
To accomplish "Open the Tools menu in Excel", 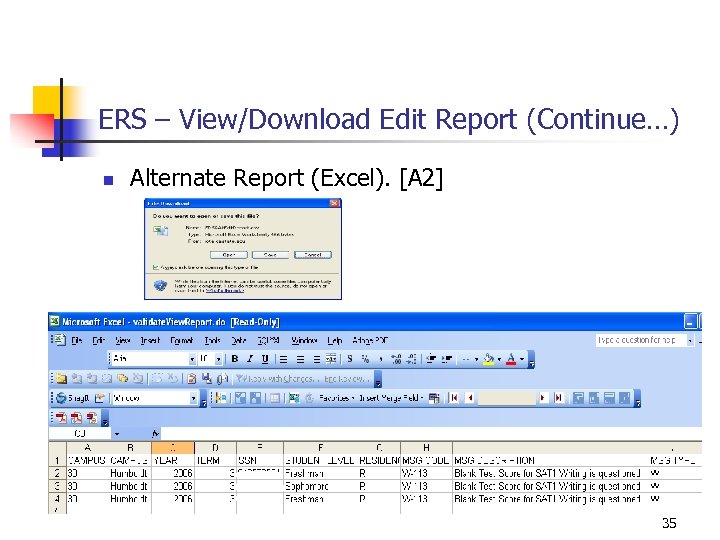I will (x=212, y=341).
